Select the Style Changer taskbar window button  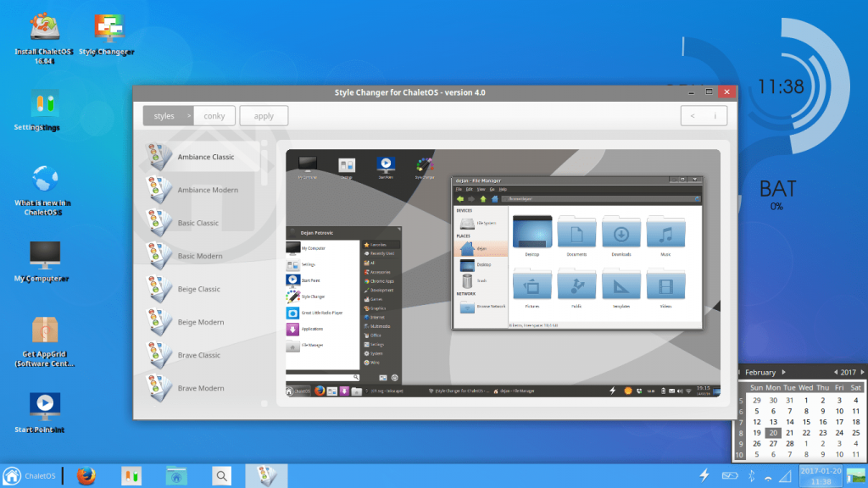coord(266,476)
